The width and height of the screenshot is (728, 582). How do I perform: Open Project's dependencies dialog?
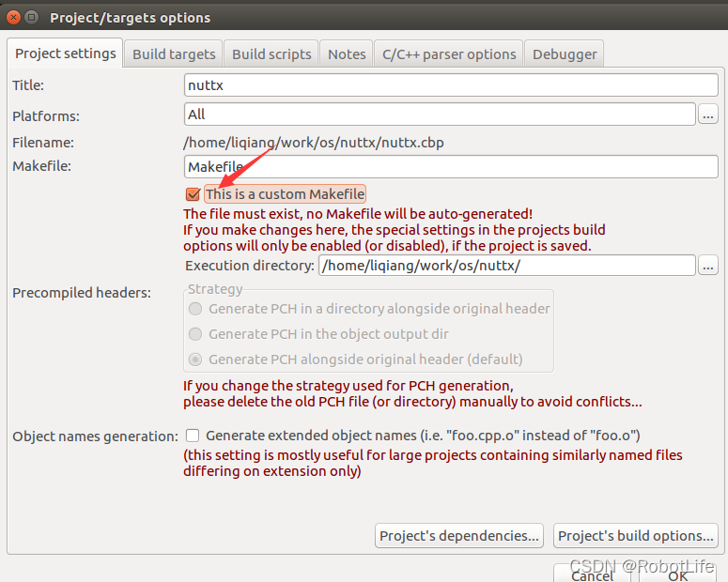pos(459,536)
